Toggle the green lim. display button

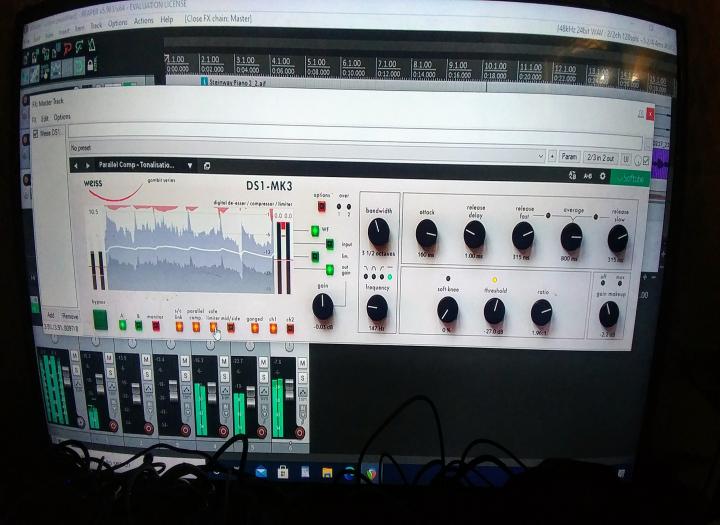point(315,256)
